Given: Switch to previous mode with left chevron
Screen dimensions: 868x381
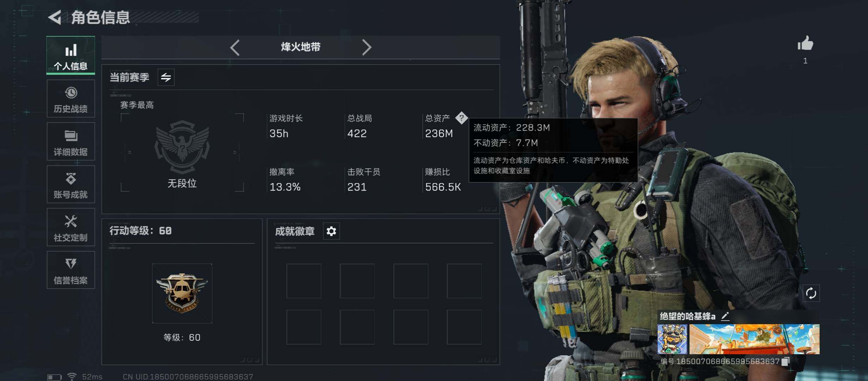Looking at the screenshot, I should (235, 47).
